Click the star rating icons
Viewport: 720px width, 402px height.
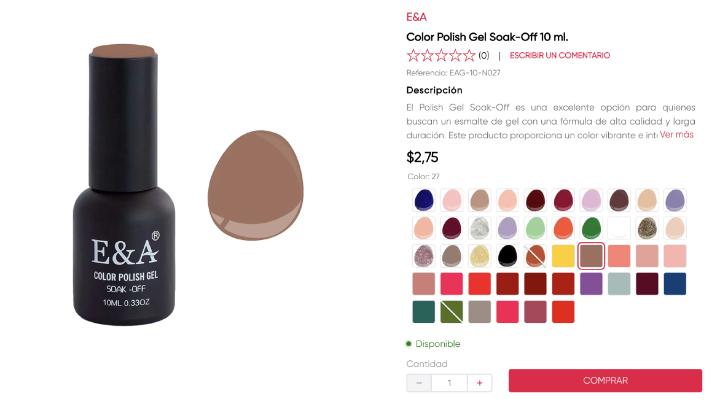441,55
